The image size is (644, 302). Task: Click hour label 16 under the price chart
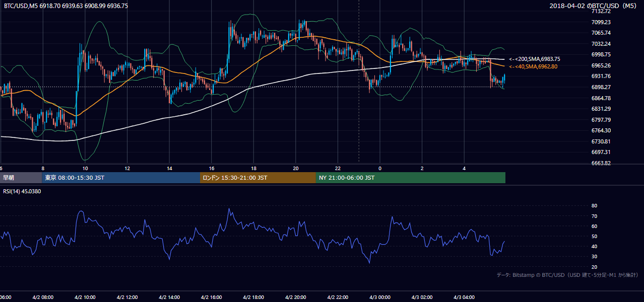point(212,168)
